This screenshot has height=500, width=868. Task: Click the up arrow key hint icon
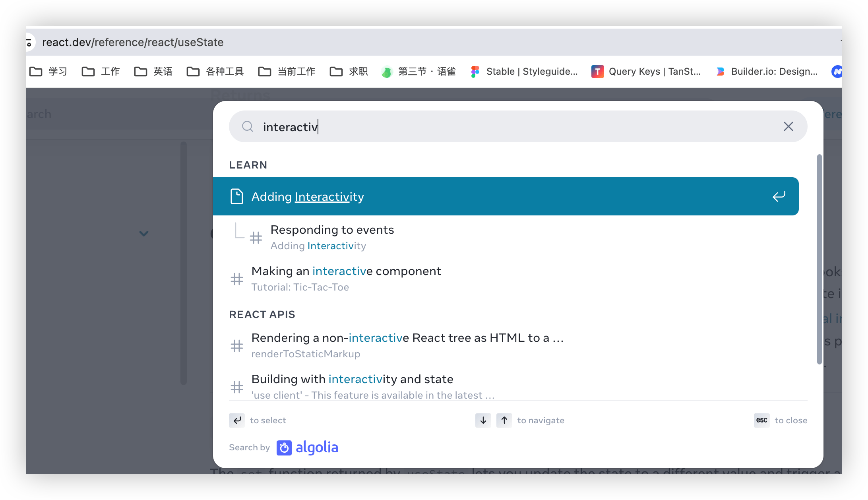pos(504,420)
